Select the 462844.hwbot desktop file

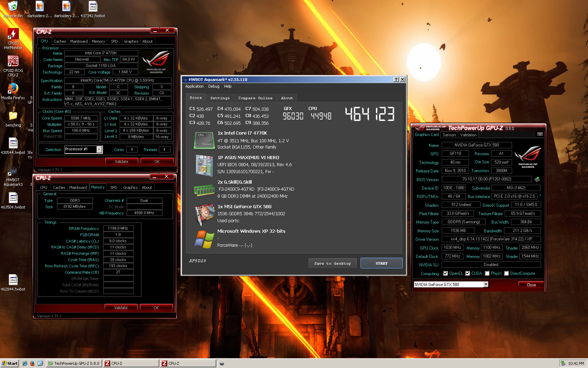[13, 282]
